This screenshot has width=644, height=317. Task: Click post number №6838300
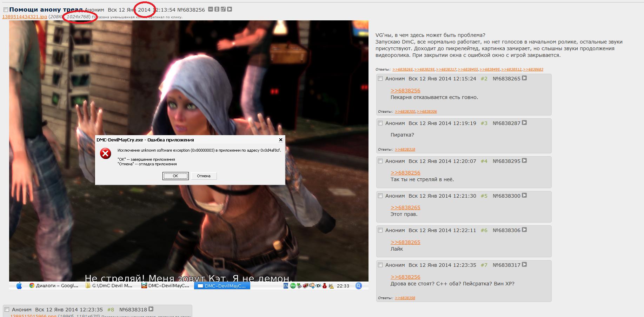pos(506,196)
